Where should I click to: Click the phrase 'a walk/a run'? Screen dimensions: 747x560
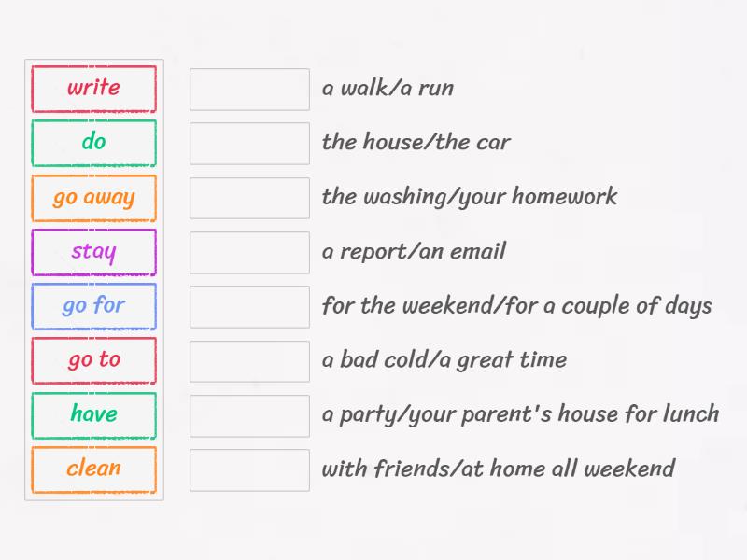click(388, 89)
